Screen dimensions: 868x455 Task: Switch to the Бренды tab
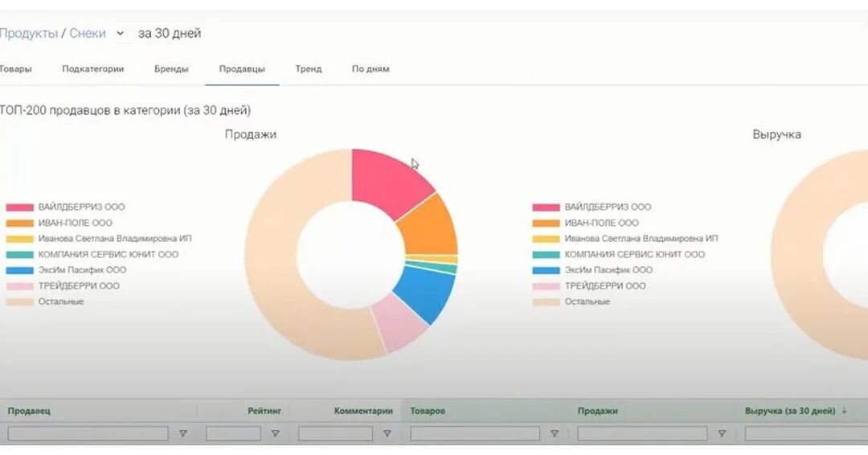(x=171, y=69)
